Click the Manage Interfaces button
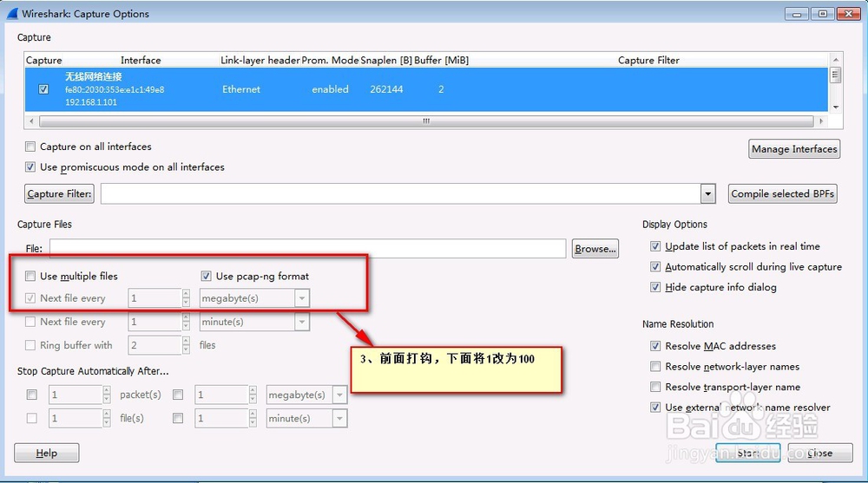Image resolution: width=868 pixels, height=483 pixels. (794, 149)
